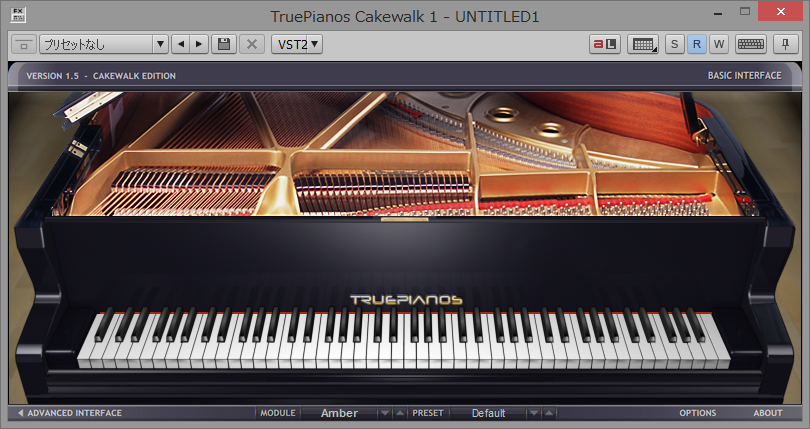The image size is (810, 429).
Task: Toggle the S solo button
Action: pyautogui.click(x=674, y=44)
